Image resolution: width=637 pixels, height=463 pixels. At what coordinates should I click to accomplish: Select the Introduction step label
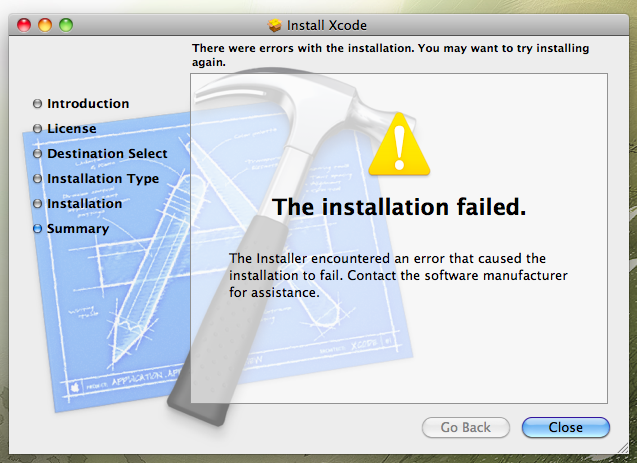(x=88, y=104)
